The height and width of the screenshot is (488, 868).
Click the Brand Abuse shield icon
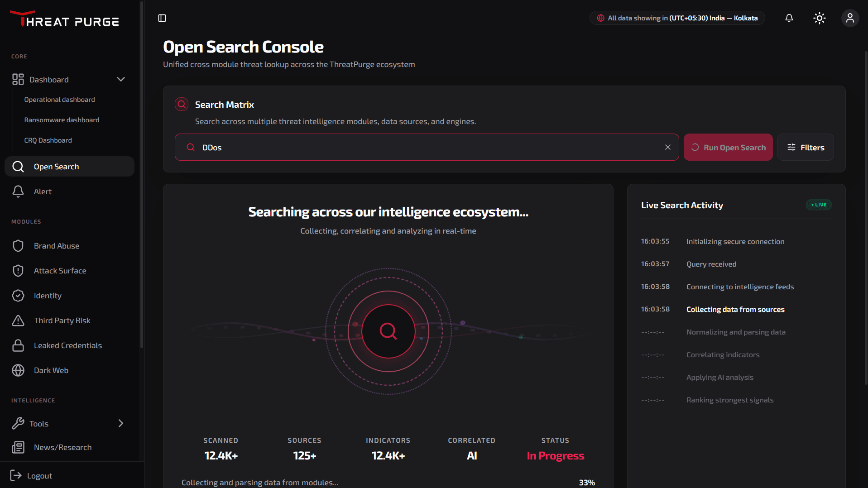18,246
